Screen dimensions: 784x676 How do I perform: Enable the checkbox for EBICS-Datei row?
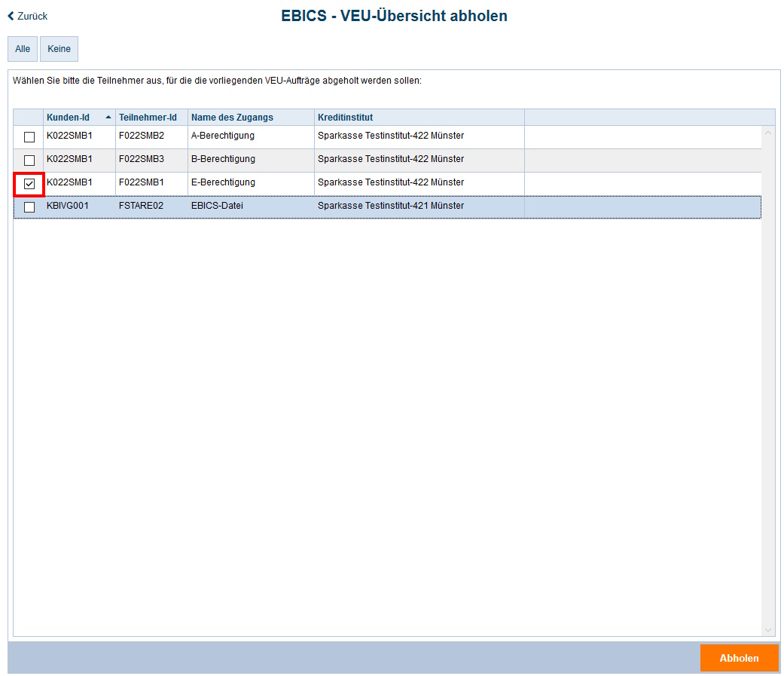[29, 207]
